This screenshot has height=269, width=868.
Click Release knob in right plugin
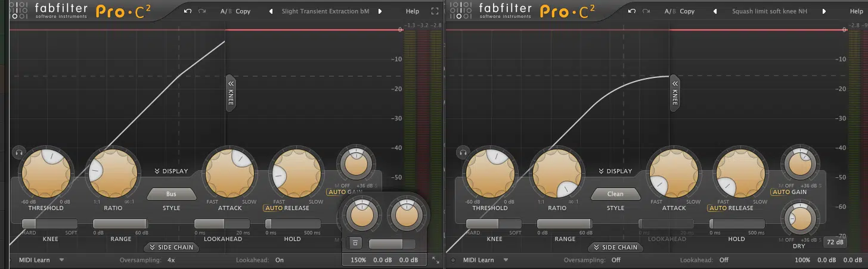[x=742, y=173]
